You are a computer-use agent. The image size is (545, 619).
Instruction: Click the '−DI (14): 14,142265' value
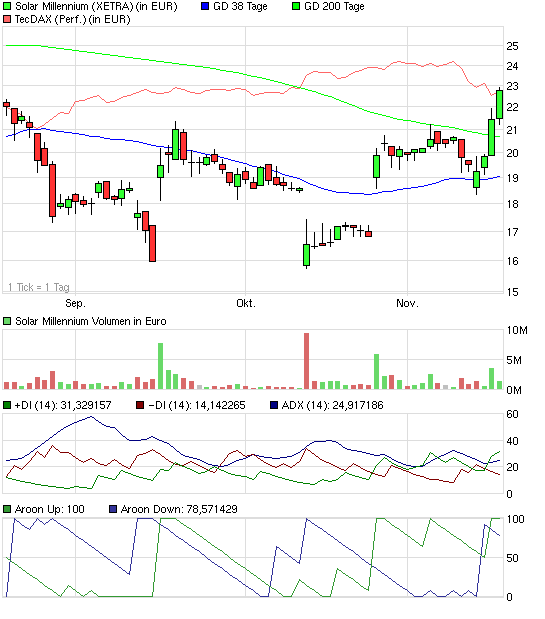[x=197, y=405]
